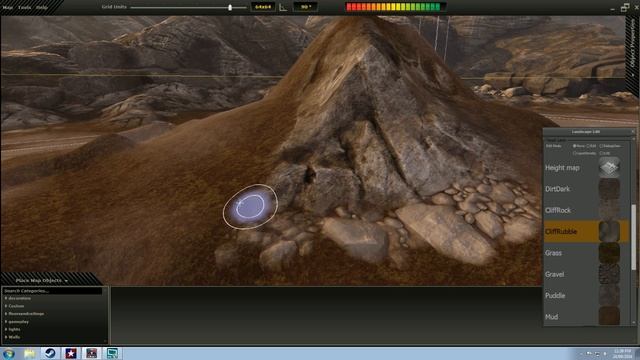Select the DirtDark texture thumbnail
This screenshot has width=640, height=360.
[609, 189]
